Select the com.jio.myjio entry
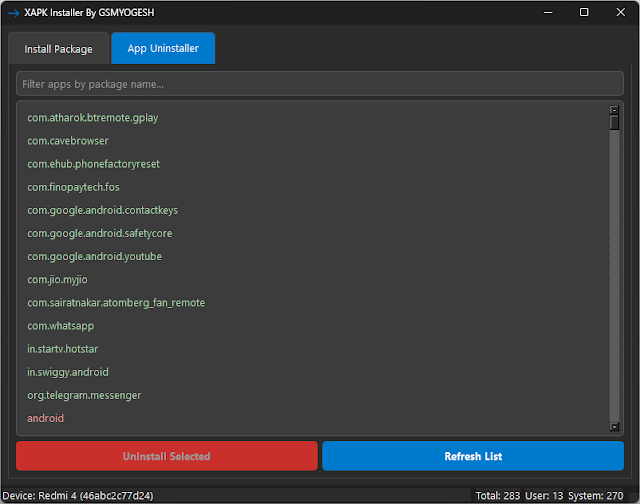 point(59,280)
